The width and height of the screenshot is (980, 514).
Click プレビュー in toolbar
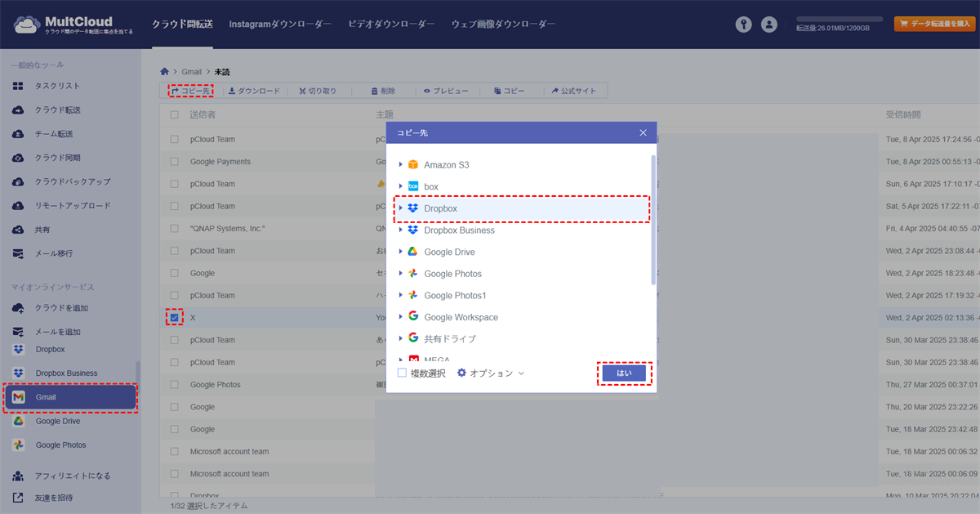coord(446,92)
